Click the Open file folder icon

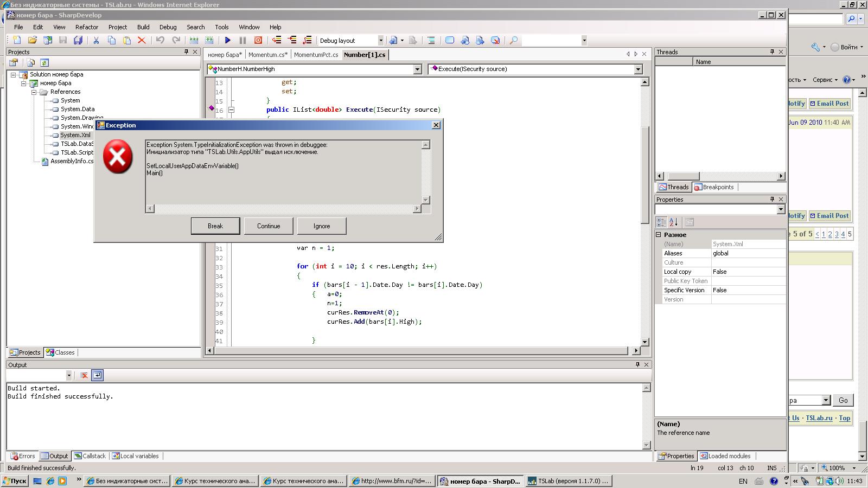coord(33,40)
